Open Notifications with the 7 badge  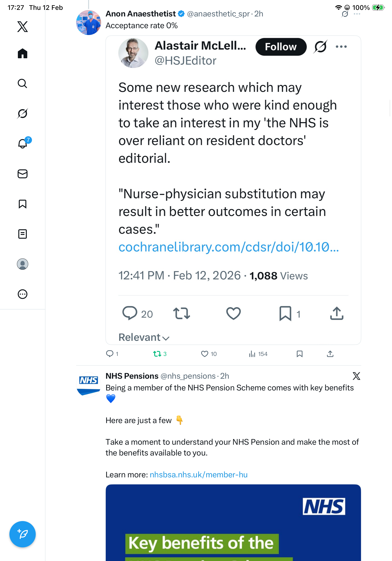click(23, 144)
